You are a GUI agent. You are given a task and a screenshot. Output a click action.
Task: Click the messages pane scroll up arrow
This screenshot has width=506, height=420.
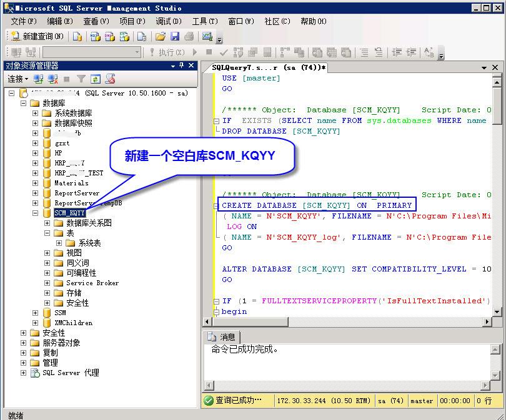[x=495, y=349]
